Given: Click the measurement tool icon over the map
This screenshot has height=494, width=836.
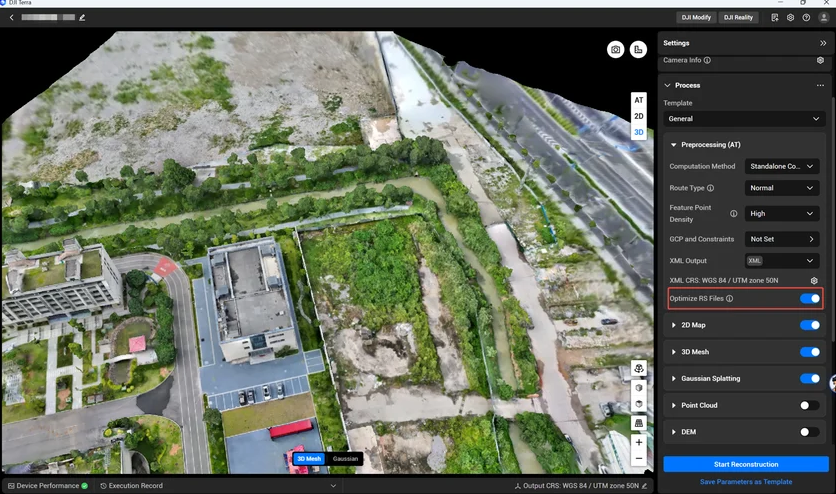Looking at the screenshot, I should (x=638, y=50).
